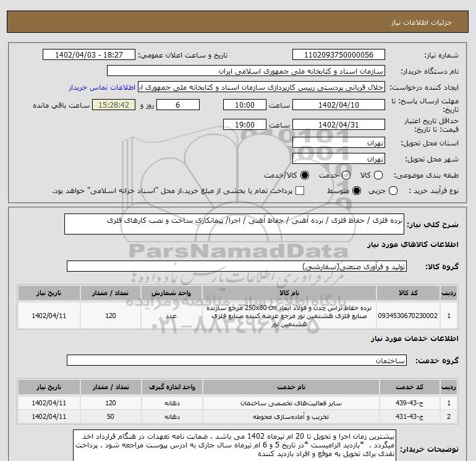Viewport: 476px width, 461px height.
Task: Click quantity 50 in services table
Action: click(x=111, y=416)
